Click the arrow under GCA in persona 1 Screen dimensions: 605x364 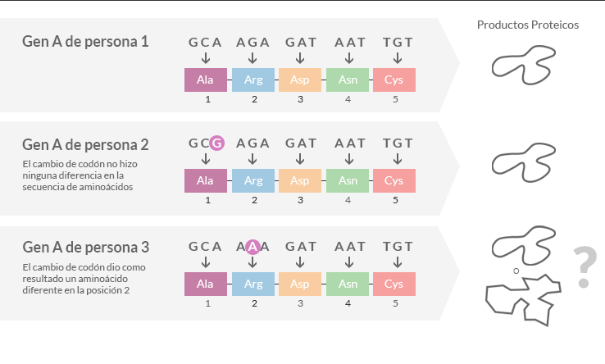pos(206,58)
